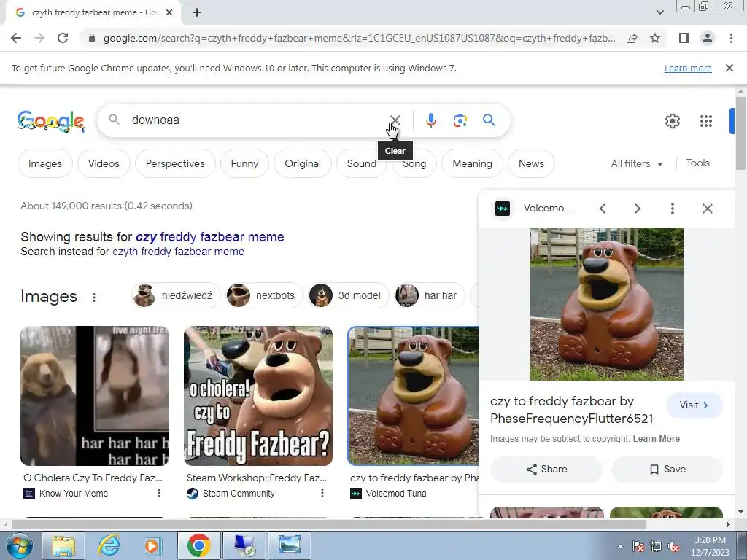Filter images by har har chip

click(429, 296)
